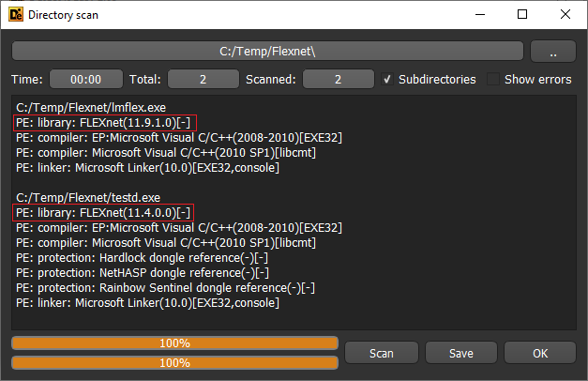Click the Save button
Screen dimensions: 588x381
pos(460,353)
